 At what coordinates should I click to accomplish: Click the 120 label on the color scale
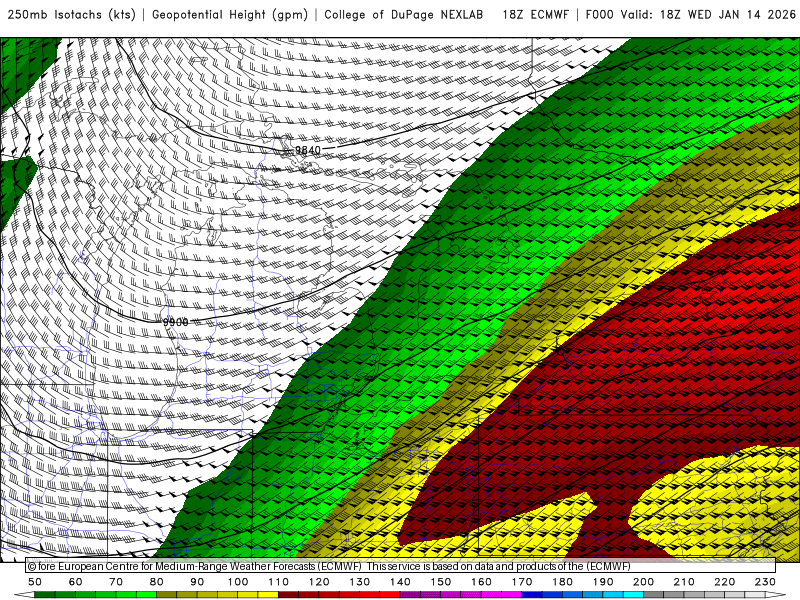[319, 582]
